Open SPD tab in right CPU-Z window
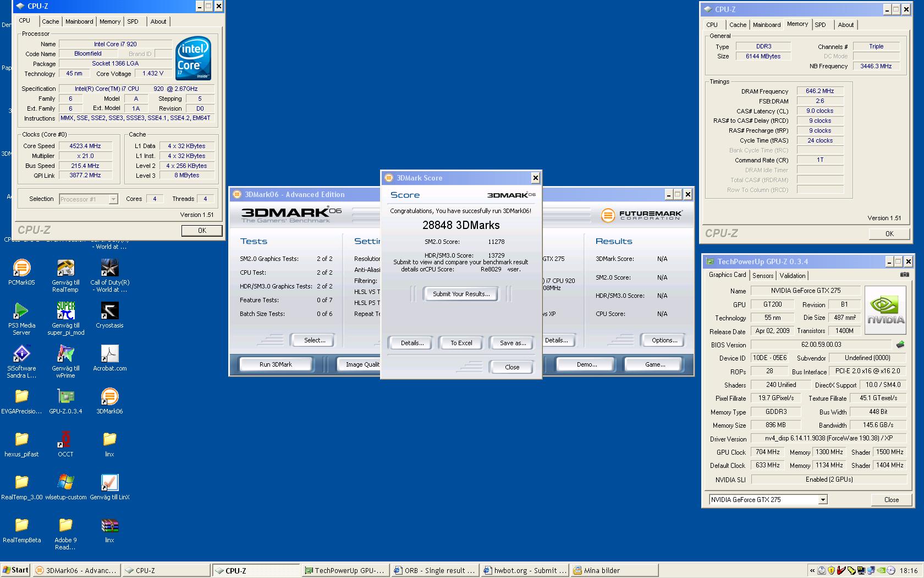924x578 pixels. [820, 25]
